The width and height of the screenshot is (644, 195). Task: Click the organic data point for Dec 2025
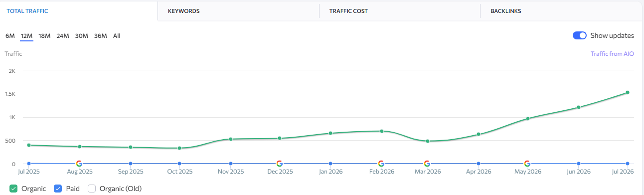280,138
